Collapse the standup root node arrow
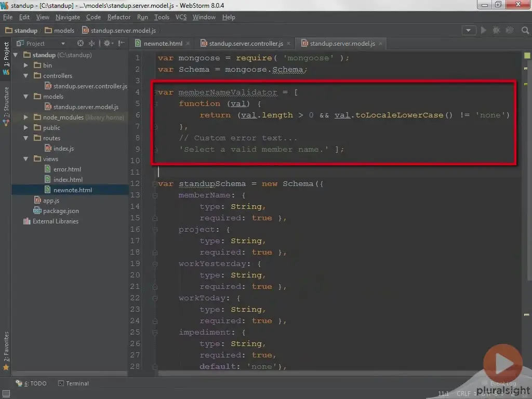 15,55
